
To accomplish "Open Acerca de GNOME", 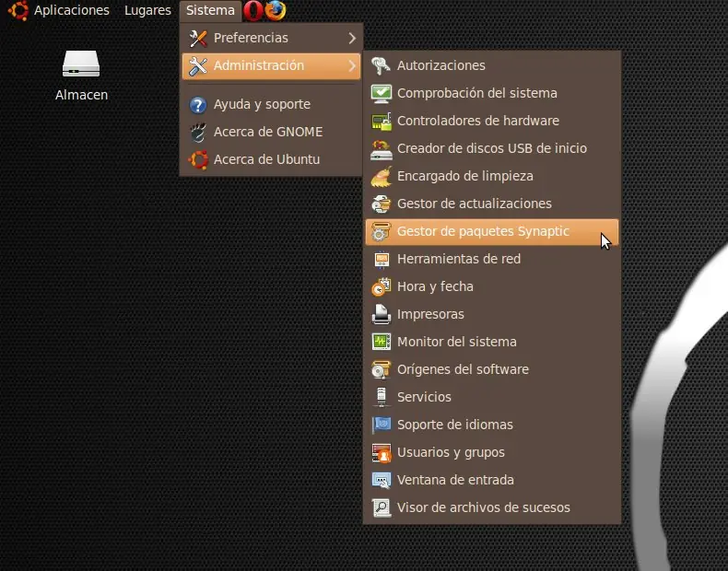I will coord(272,132).
